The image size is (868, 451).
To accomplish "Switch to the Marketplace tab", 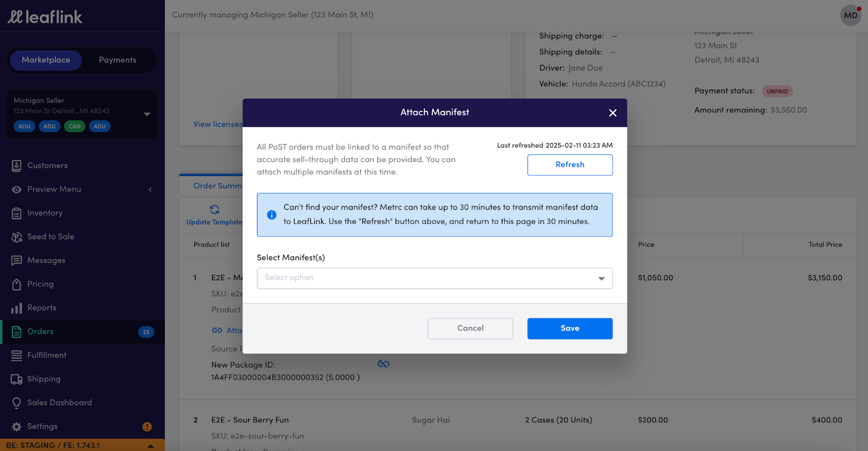I will [x=46, y=60].
